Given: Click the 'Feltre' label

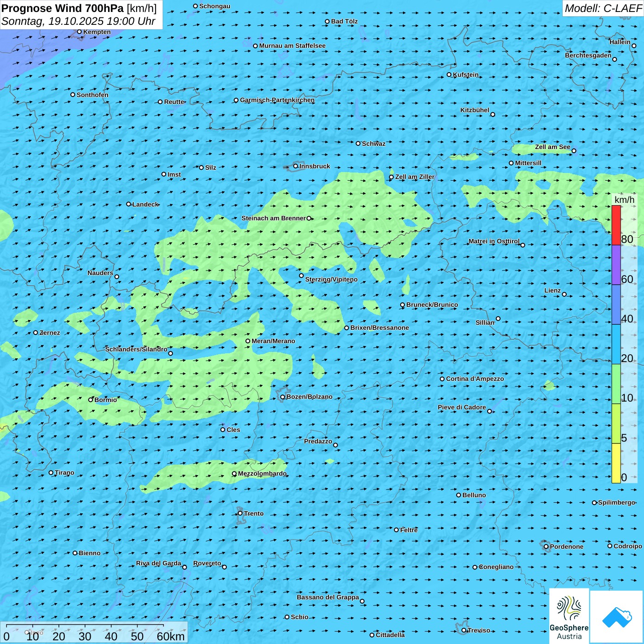Looking at the screenshot, I should pyautogui.click(x=409, y=530).
